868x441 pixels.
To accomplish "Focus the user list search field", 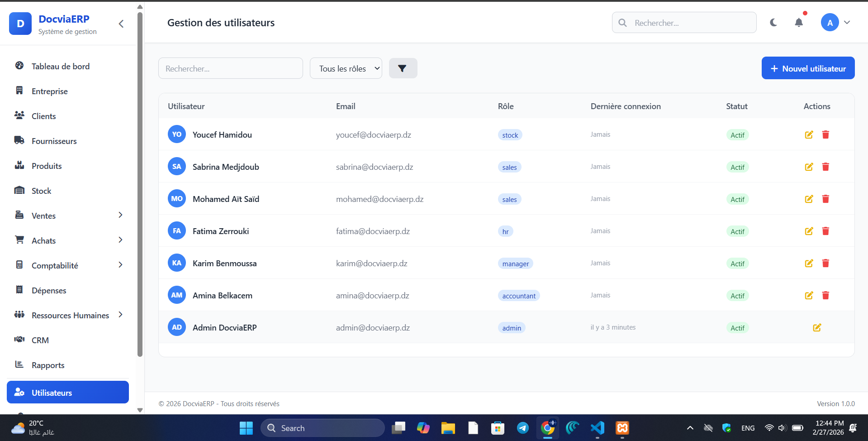I will (x=231, y=68).
